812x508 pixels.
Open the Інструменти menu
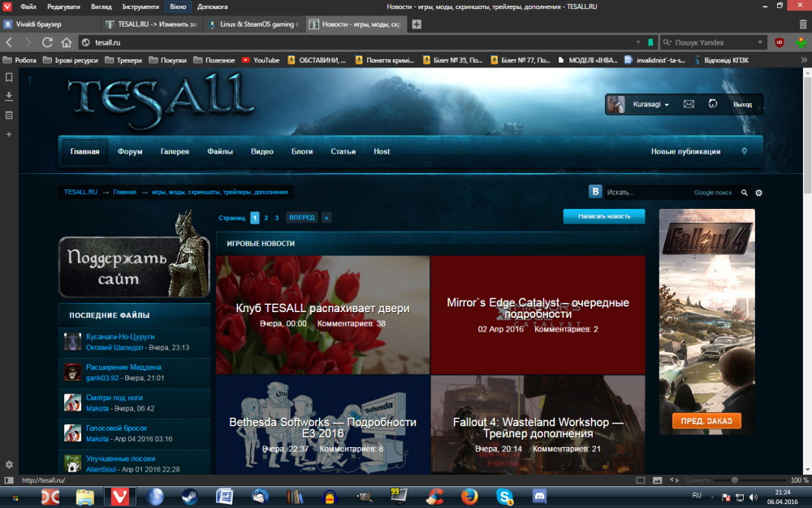click(140, 7)
